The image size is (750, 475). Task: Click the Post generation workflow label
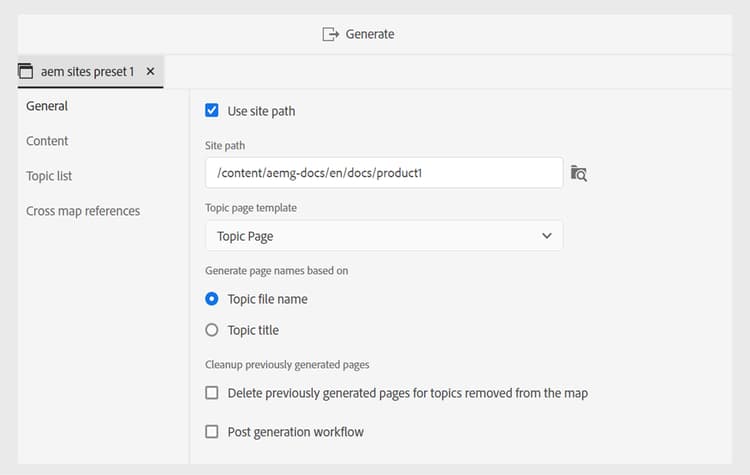[295, 432]
